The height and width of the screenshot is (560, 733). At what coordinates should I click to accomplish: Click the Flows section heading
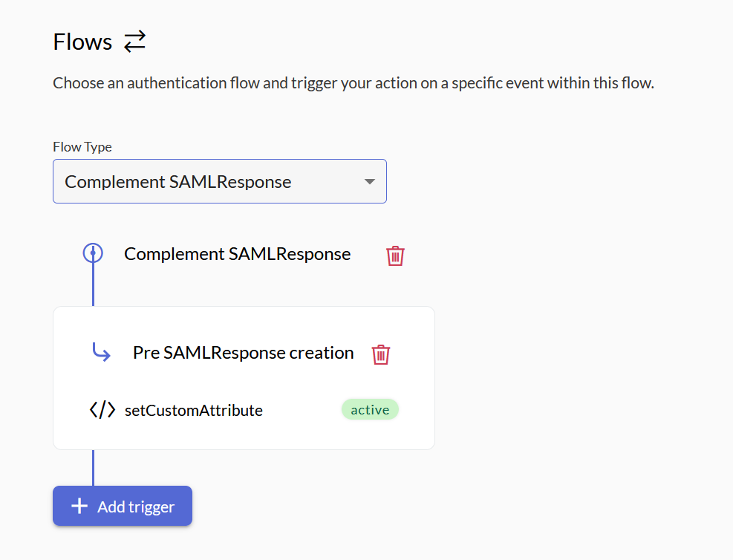(x=82, y=42)
